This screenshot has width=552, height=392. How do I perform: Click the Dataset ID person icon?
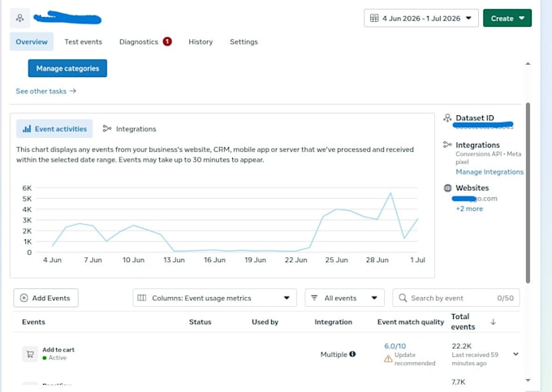[x=447, y=118]
